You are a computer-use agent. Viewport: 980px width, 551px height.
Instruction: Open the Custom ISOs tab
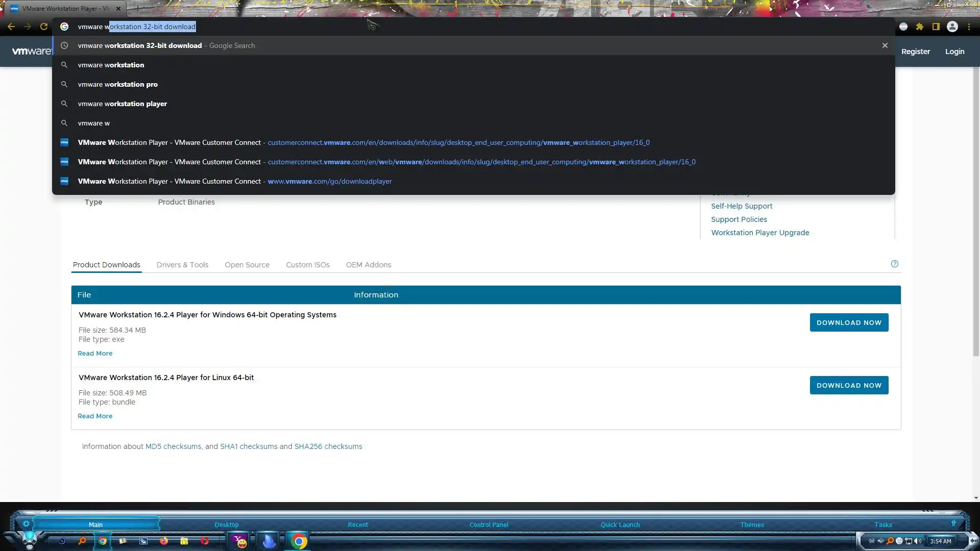(x=307, y=265)
